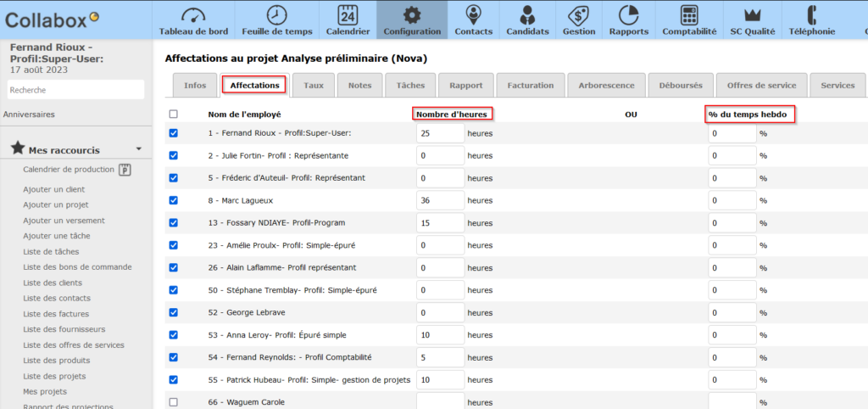Click the SC Qualité crown icon
This screenshot has height=409, width=868.
(x=751, y=15)
